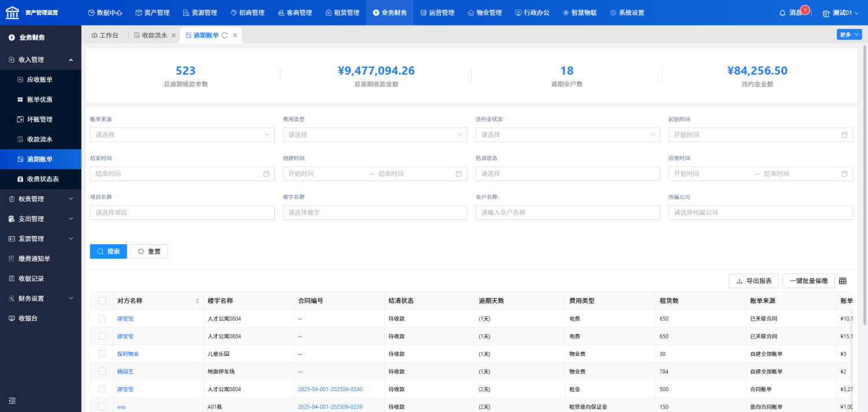Open 应收账单 in sidebar

39,79
